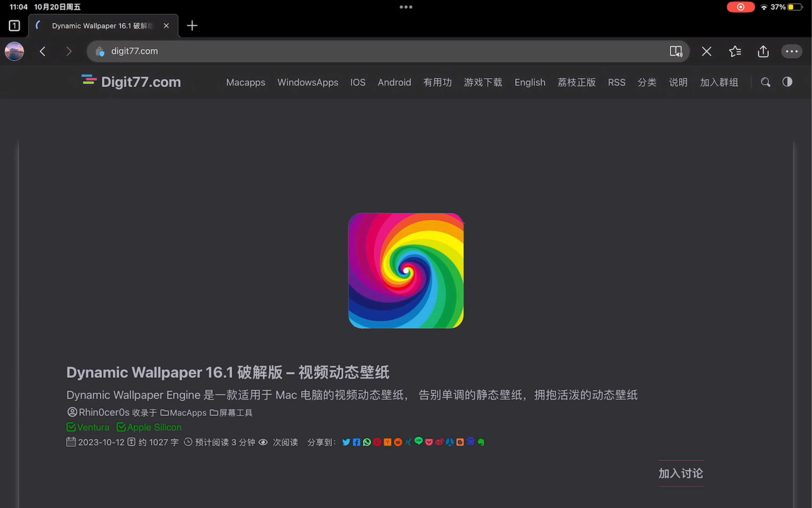The width and height of the screenshot is (812, 508).
Task: Show site info lock icon
Action: [100, 52]
